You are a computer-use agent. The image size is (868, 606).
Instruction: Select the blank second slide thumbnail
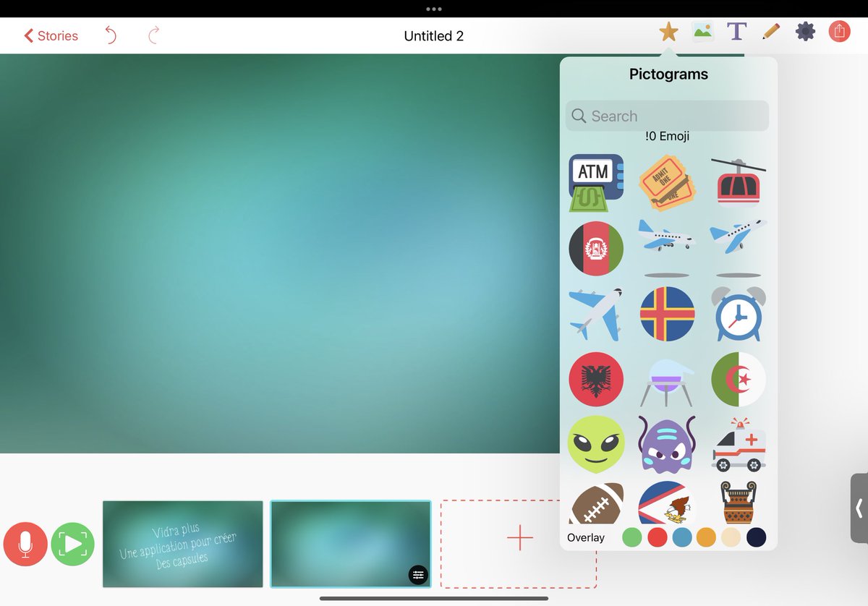point(351,544)
